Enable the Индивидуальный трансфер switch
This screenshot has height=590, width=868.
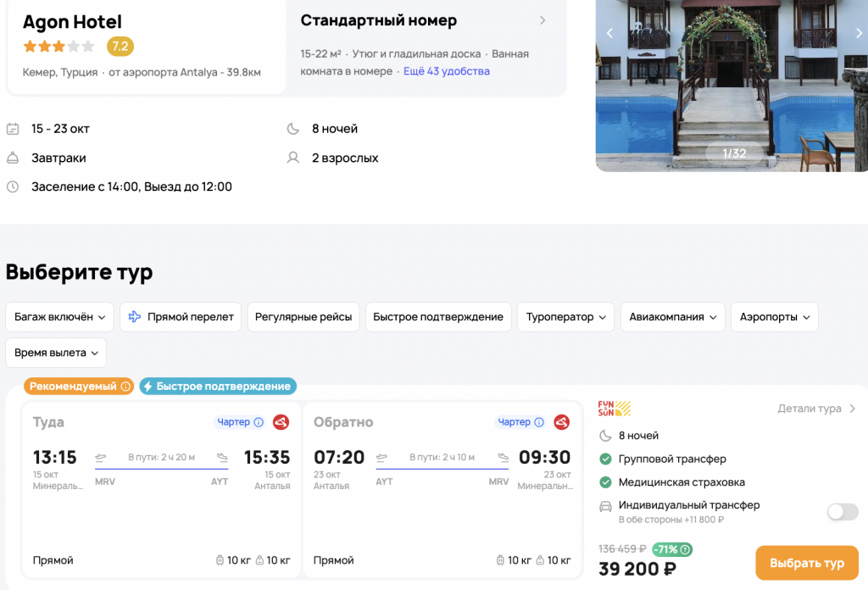coord(843,512)
